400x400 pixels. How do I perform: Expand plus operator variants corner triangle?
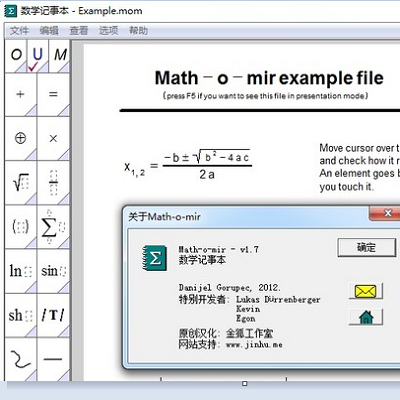coord(32,112)
